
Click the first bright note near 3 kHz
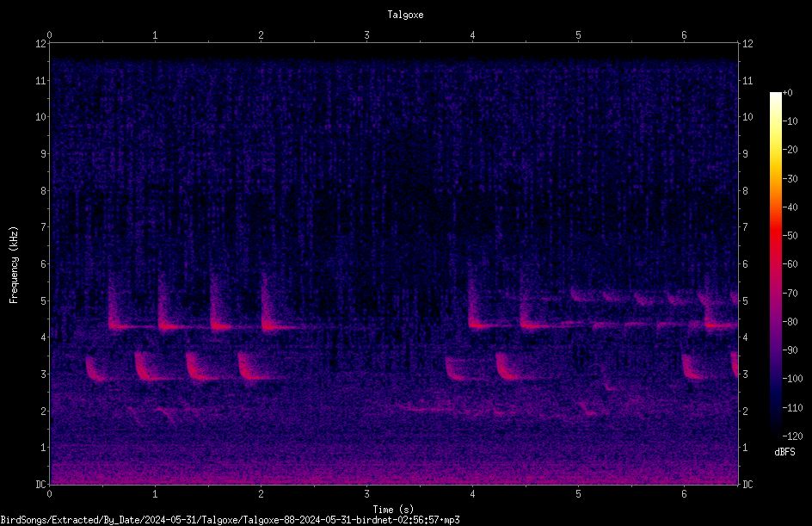(x=95, y=369)
